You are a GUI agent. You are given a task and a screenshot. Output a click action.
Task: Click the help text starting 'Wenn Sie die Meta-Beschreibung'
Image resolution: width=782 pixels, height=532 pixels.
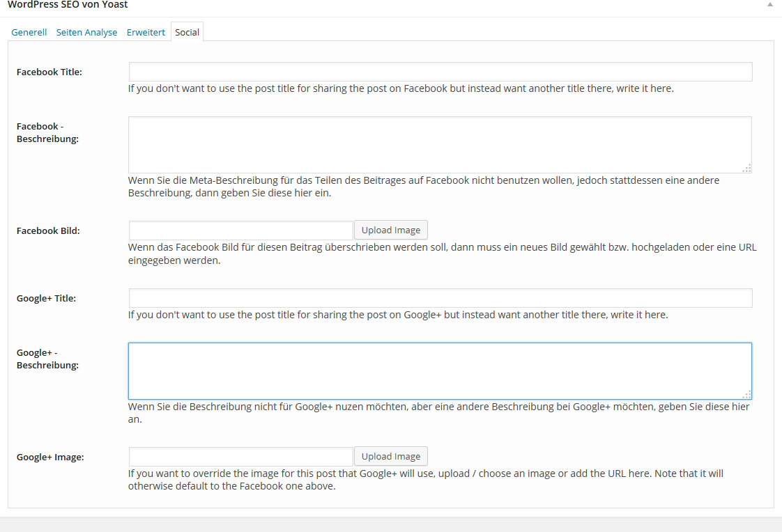[424, 187]
